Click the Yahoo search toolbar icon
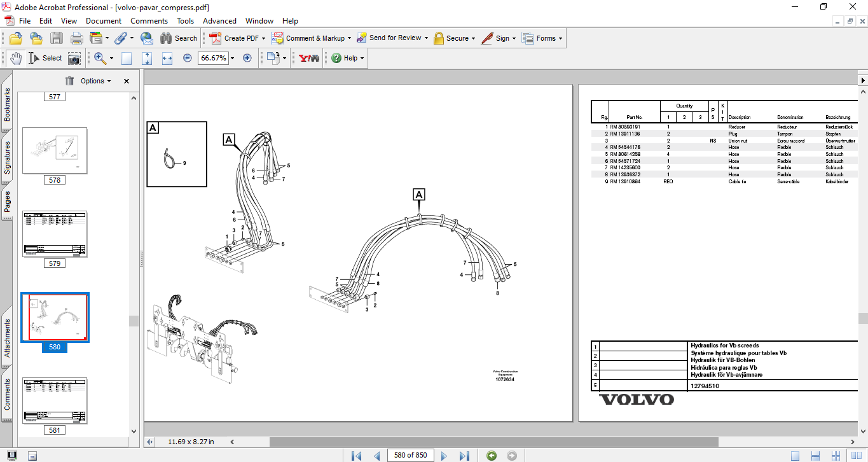868x462 pixels. (x=309, y=58)
